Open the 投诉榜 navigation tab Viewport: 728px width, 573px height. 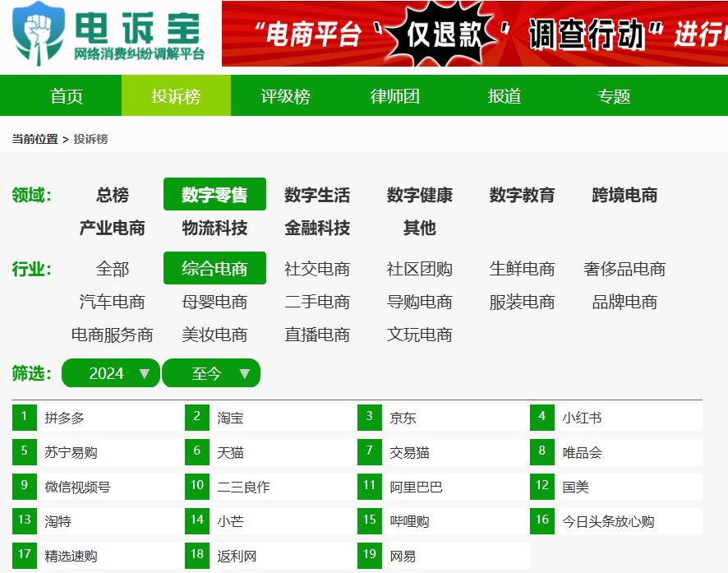(x=176, y=96)
